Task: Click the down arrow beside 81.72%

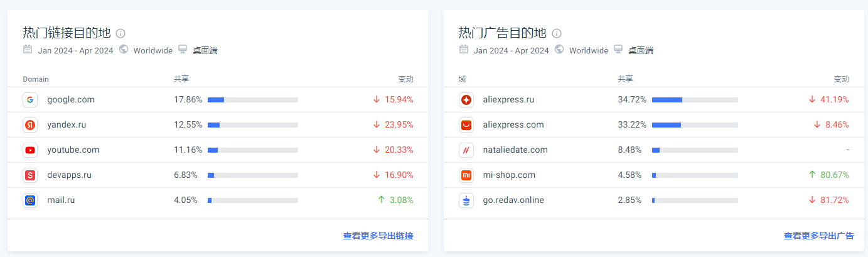Action: point(812,200)
